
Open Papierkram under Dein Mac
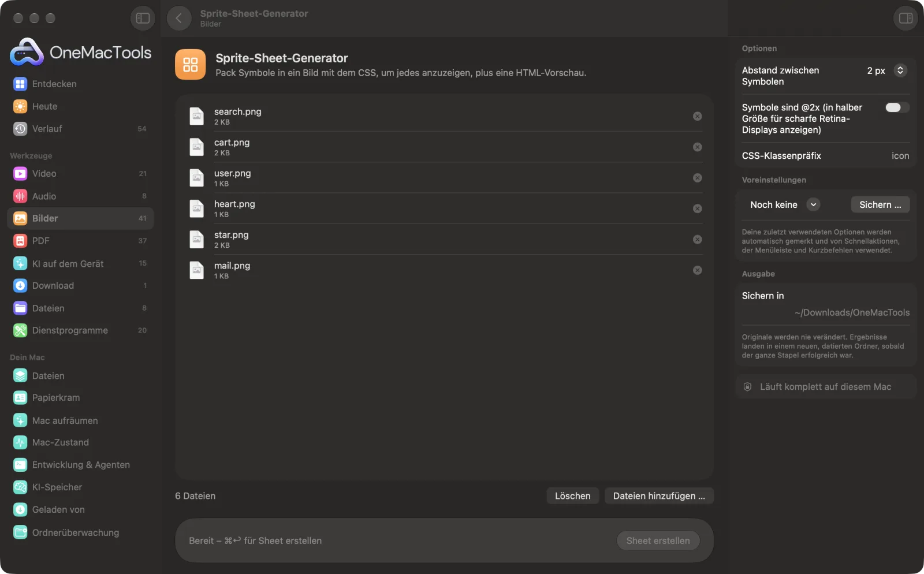tap(80, 398)
